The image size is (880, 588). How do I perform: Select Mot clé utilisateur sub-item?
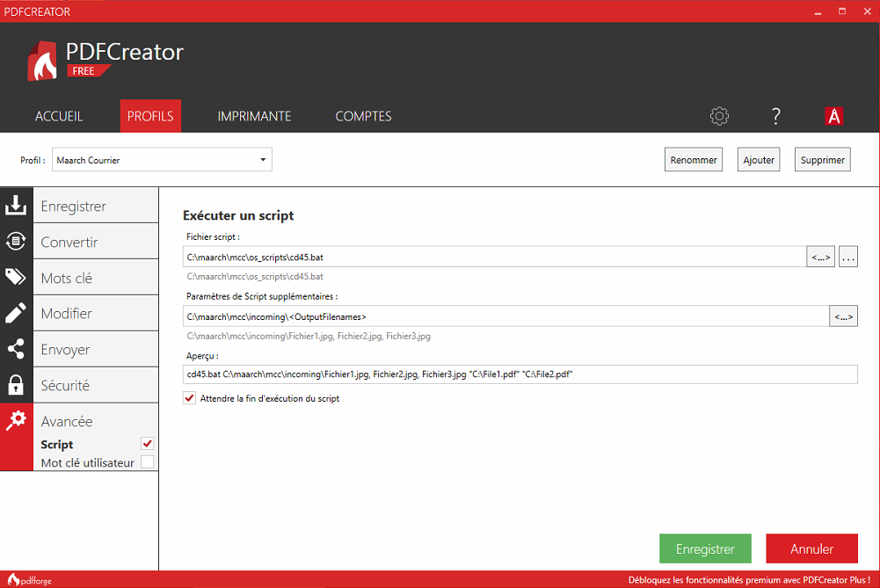click(88, 463)
